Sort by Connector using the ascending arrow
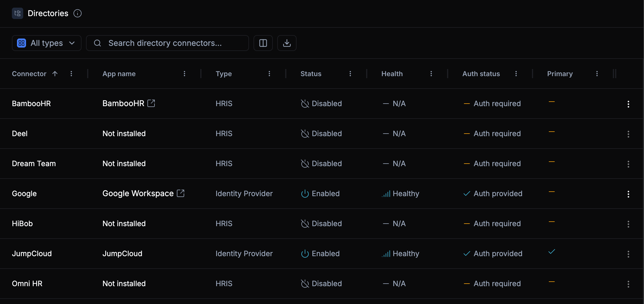 pyautogui.click(x=55, y=74)
